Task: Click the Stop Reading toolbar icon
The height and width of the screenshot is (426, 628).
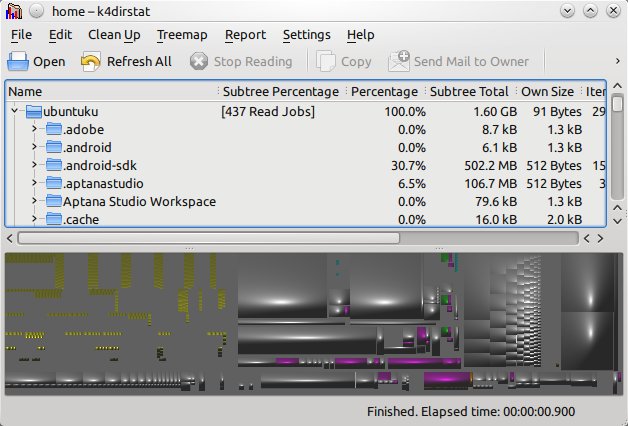Action: 198,61
